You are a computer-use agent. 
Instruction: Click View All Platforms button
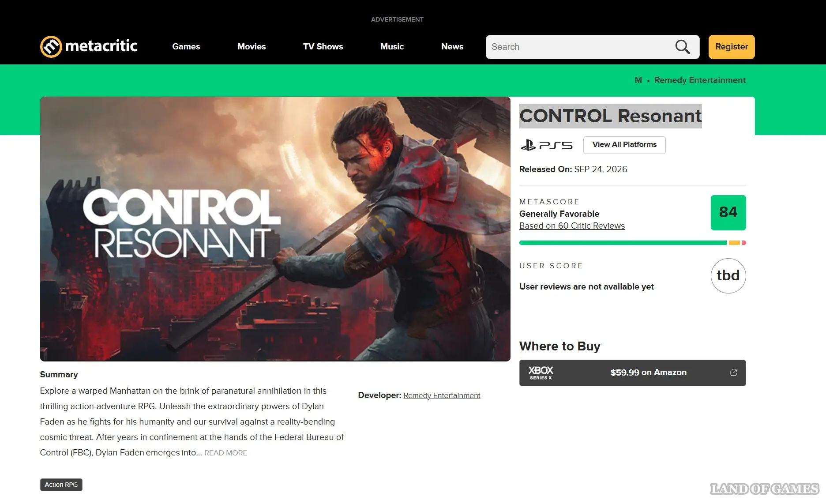point(624,145)
